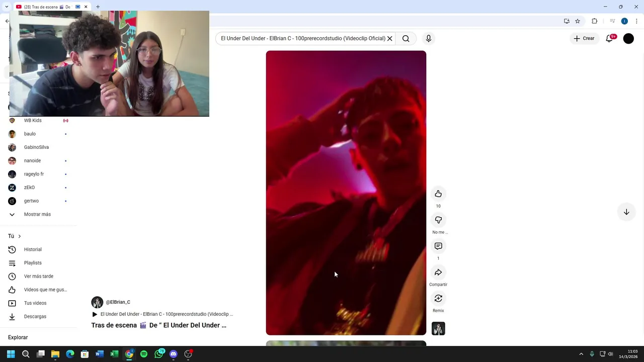Image resolution: width=644 pixels, height=362 pixels.
Task: Open linked video El Under Del Under
Action: (x=162, y=314)
